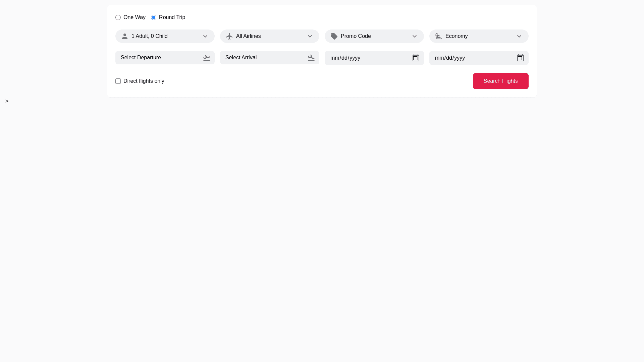
Task: Select the One Way radio button
Action: click(118, 17)
